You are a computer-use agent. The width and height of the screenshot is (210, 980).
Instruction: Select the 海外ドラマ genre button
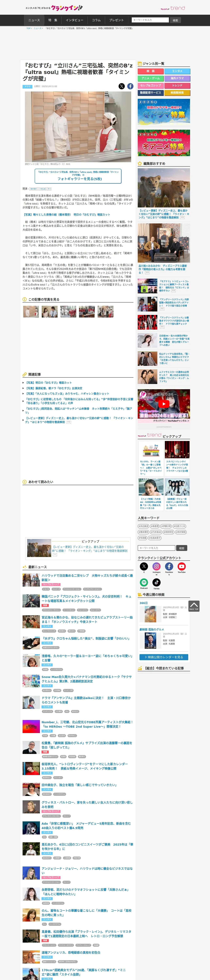pyautogui.click(x=177, y=78)
